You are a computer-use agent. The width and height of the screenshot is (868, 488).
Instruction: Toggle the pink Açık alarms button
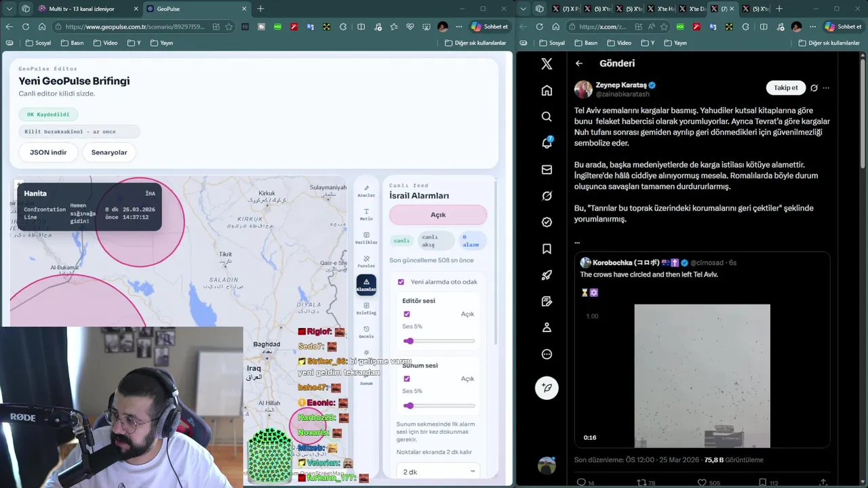coord(438,215)
